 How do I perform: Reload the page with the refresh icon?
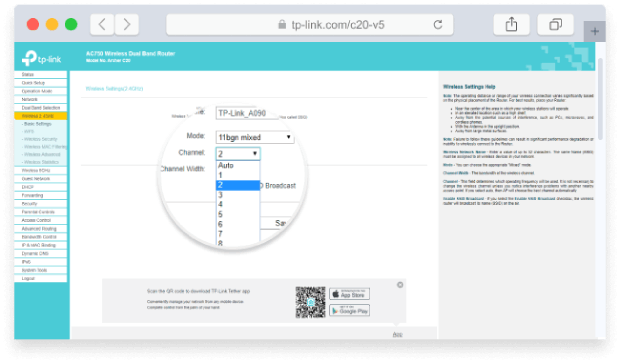click(x=438, y=25)
